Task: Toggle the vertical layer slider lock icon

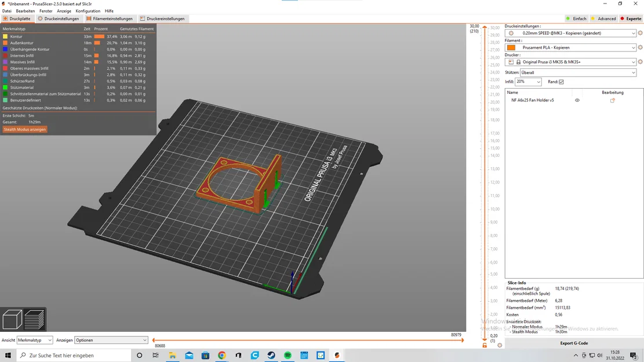Action: (485, 346)
